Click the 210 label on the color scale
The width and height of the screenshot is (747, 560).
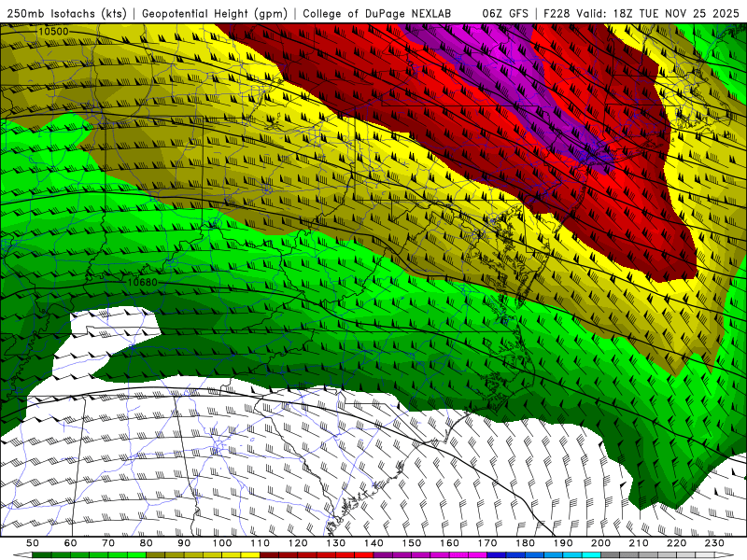639,543
